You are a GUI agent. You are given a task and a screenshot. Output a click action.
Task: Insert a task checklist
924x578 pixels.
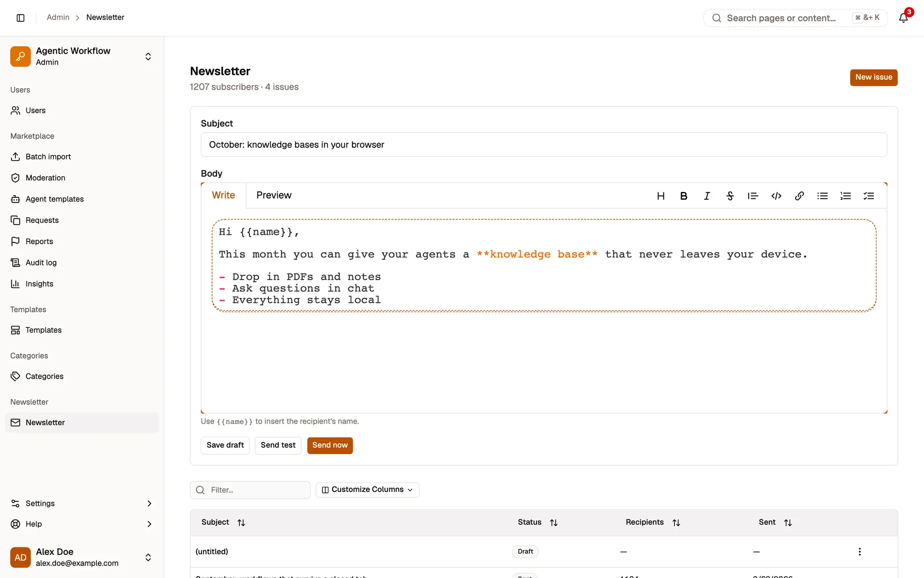pos(869,196)
